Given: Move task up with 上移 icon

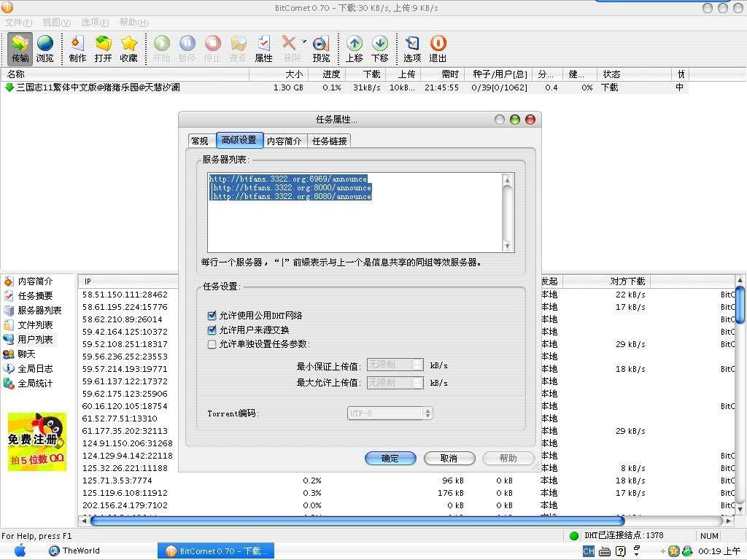Looking at the screenshot, I should (354, 49).
